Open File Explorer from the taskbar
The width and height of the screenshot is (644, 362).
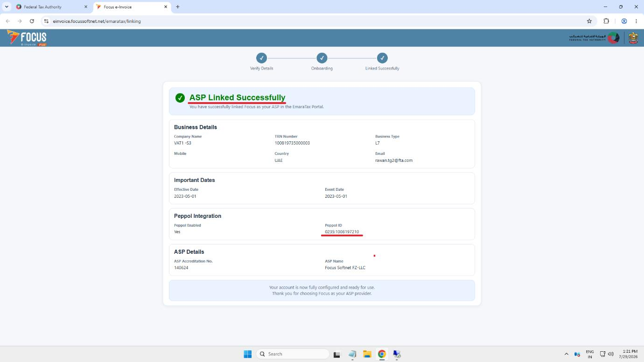point(367,354)
